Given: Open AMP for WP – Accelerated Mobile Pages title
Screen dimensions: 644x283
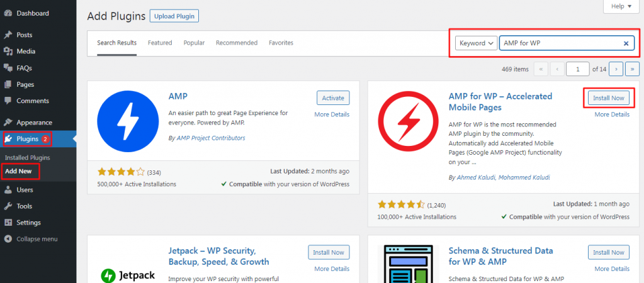Looking at the screenshot, I should click(x=500, y=102).
